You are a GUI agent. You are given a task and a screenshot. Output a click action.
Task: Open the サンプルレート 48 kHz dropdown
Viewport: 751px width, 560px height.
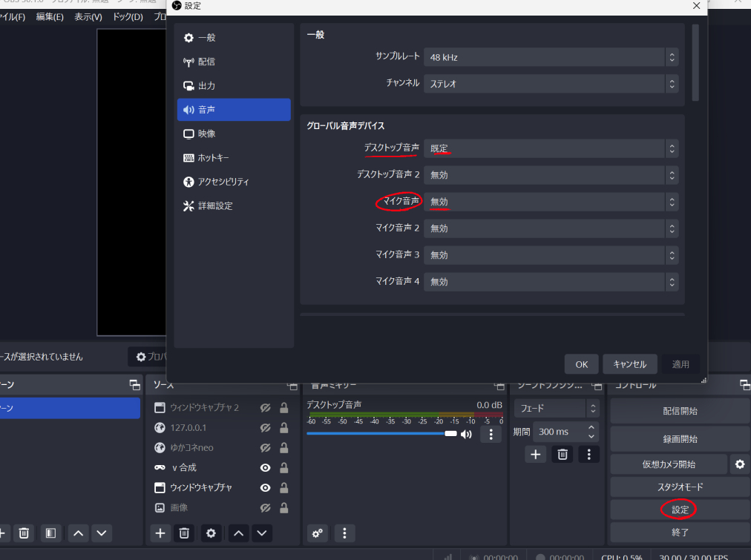pyautogui.click(x=551, y=57)
